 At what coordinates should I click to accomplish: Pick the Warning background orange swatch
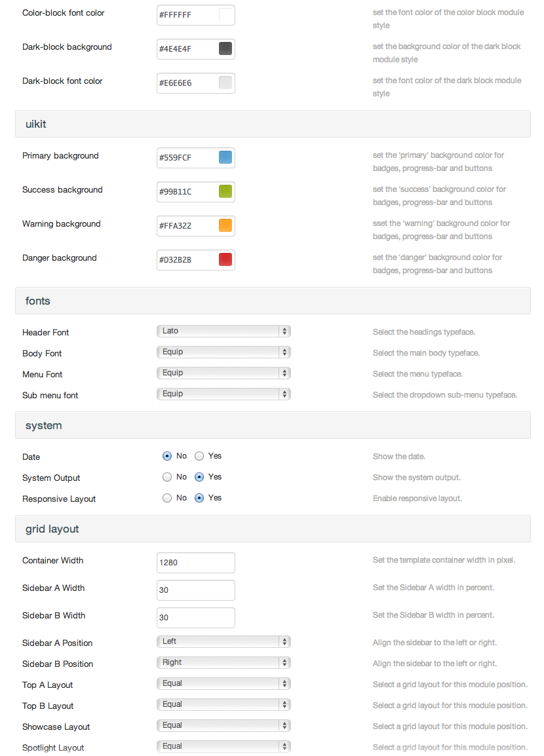click(225, 225)
